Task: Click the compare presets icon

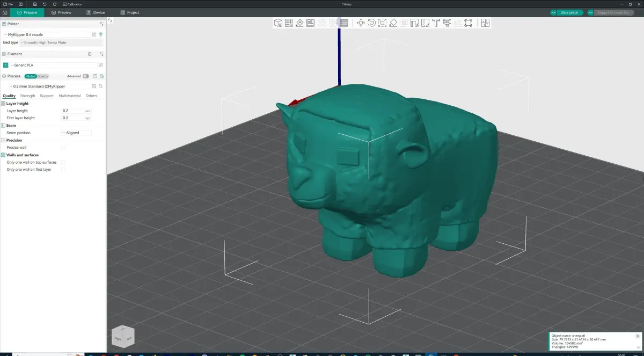Action: [101, 76]
